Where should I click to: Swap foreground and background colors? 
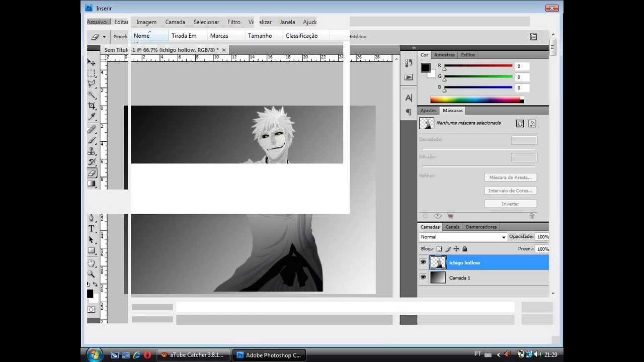[x=95, y=285]
